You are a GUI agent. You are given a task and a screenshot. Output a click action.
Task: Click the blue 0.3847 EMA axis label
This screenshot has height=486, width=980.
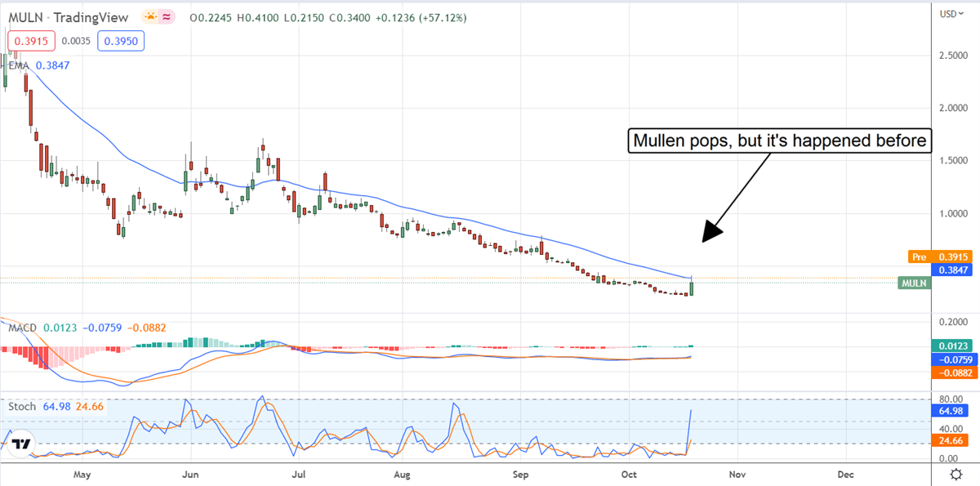click(951, 270)
